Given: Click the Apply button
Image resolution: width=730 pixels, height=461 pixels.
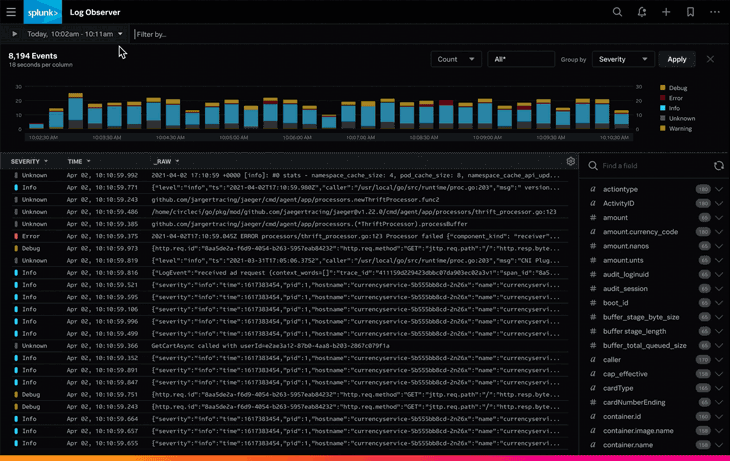Looking at the screenshot, I should (x=677, y=59).
